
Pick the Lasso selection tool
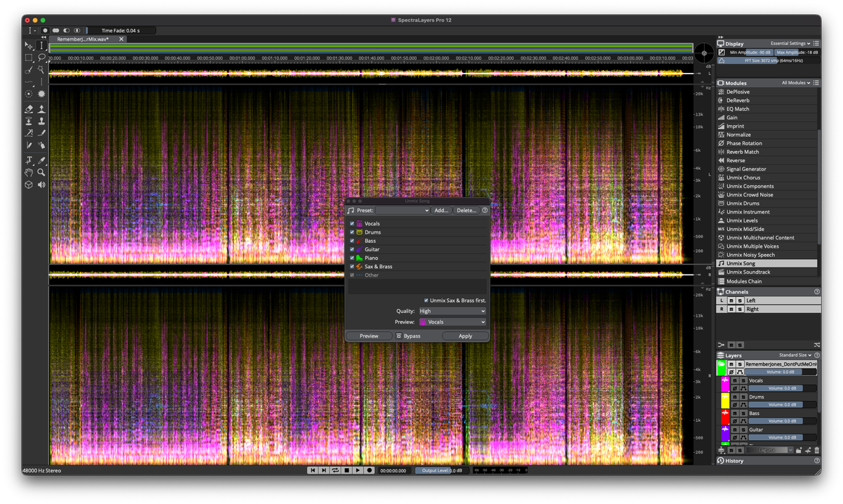(x=41, y=58)
